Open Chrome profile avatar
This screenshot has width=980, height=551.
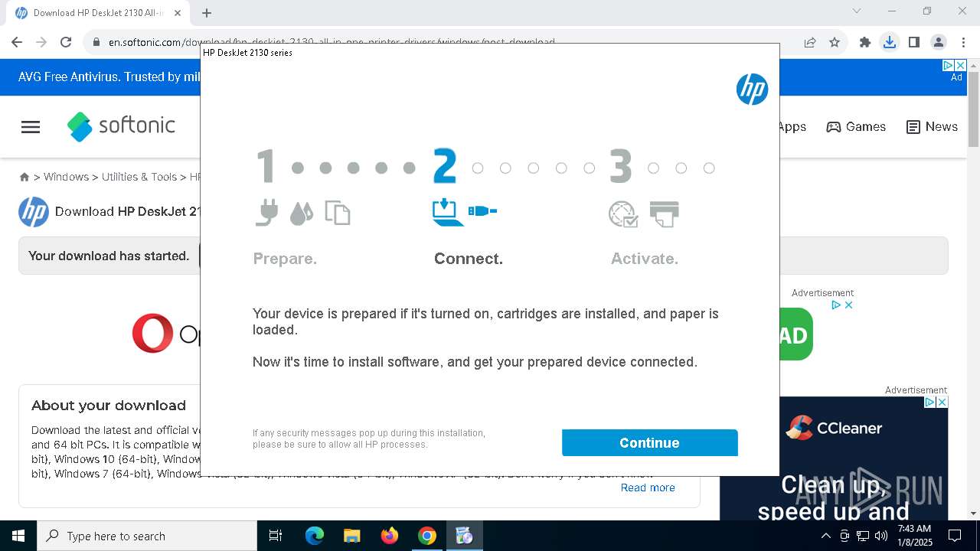coord(939,42)
